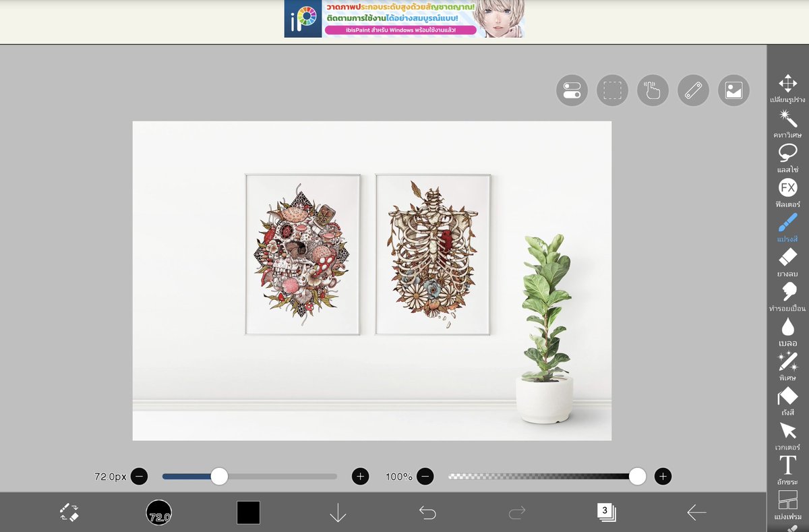
Task: Select the Magic Wand tool (คทาวิเศษ)
Action: click(787, 123)
